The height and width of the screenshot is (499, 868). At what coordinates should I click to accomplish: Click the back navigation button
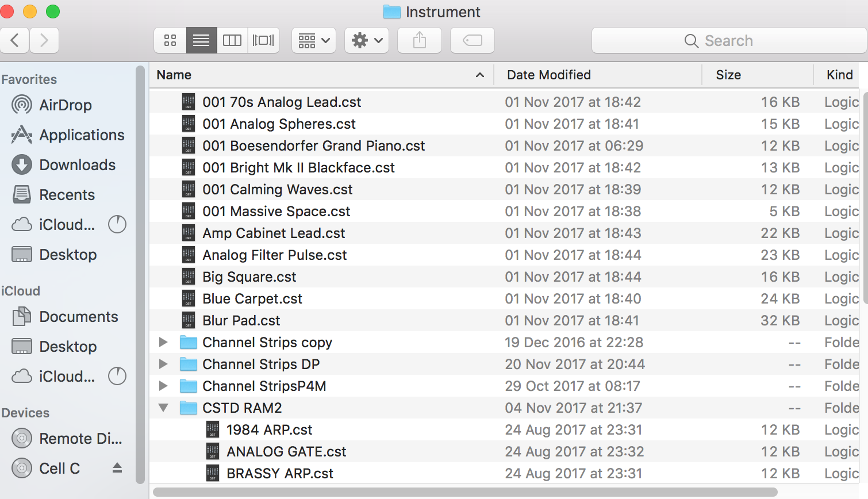(x=15, y=40)
